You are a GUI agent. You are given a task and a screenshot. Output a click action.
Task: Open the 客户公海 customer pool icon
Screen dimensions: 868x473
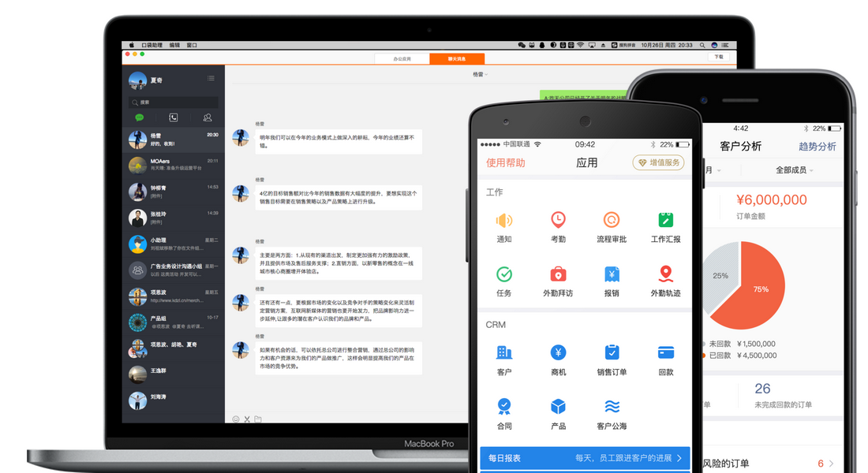tap(612, 407)
